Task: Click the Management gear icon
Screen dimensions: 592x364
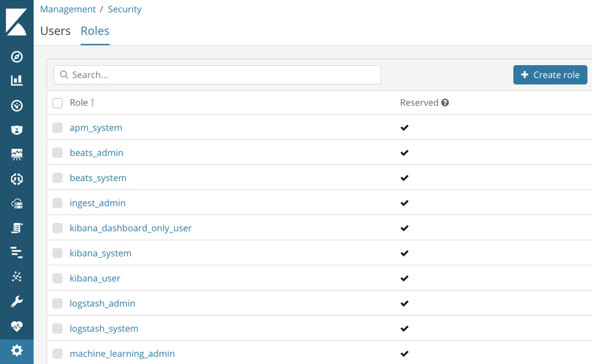Action: click(17, 350)
